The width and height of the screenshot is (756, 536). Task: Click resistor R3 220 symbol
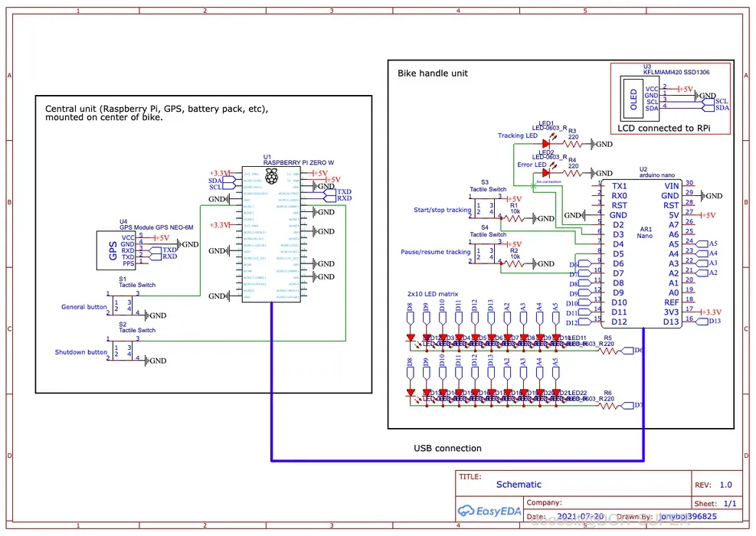click(x=573, y=144)
